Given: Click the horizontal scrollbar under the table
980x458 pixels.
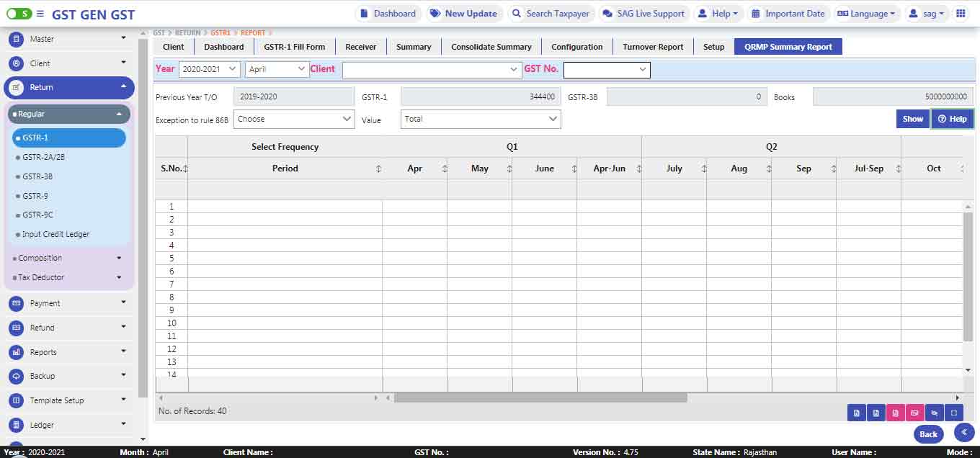Looking at the screenshot, I should (x=540, y=398).
